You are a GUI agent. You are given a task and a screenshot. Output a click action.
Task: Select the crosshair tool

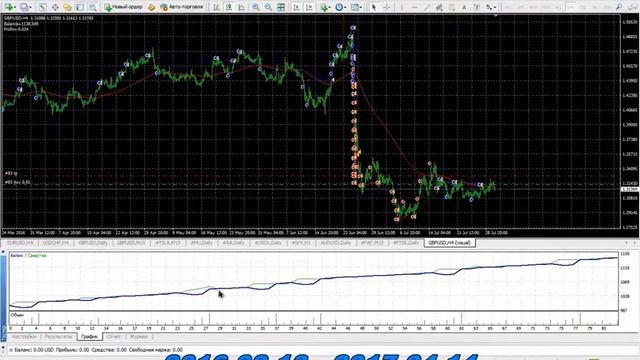(x=387, y=7)
